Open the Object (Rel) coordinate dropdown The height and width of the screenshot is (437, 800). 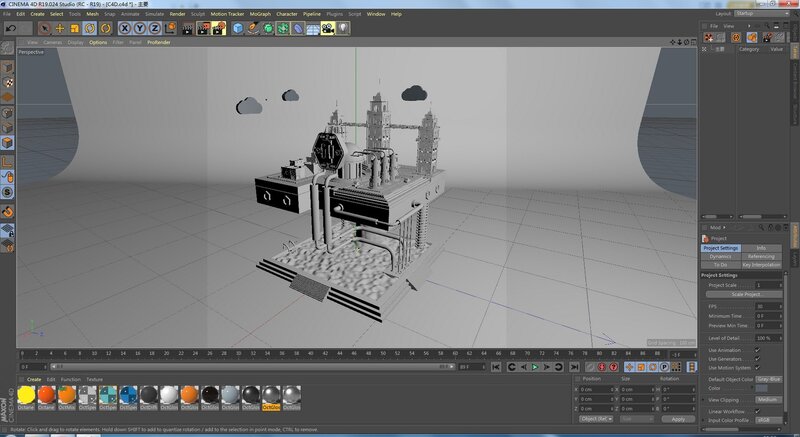point(597,419)
